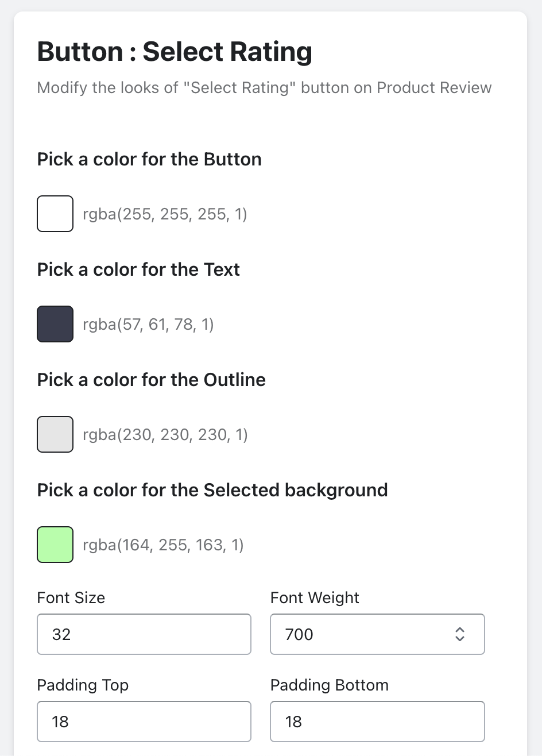Open the Outline color swatch picker
Screen dimensions: 542x756
coord(55,434)
